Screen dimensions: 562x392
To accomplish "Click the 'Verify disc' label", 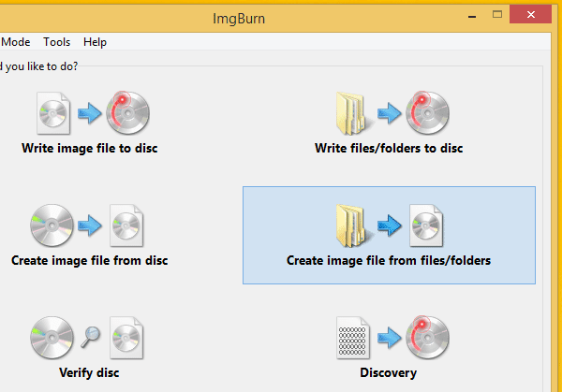I will (x=89, y=372).
